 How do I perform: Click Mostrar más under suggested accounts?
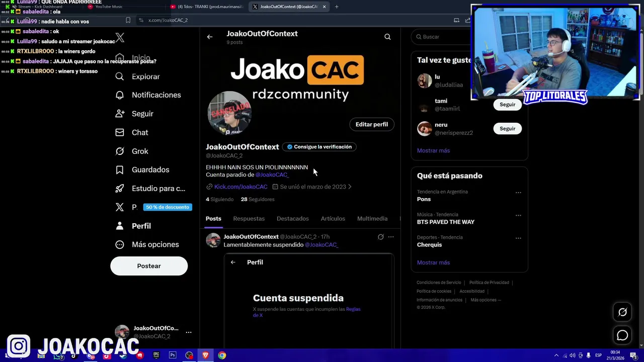(433, 150)
